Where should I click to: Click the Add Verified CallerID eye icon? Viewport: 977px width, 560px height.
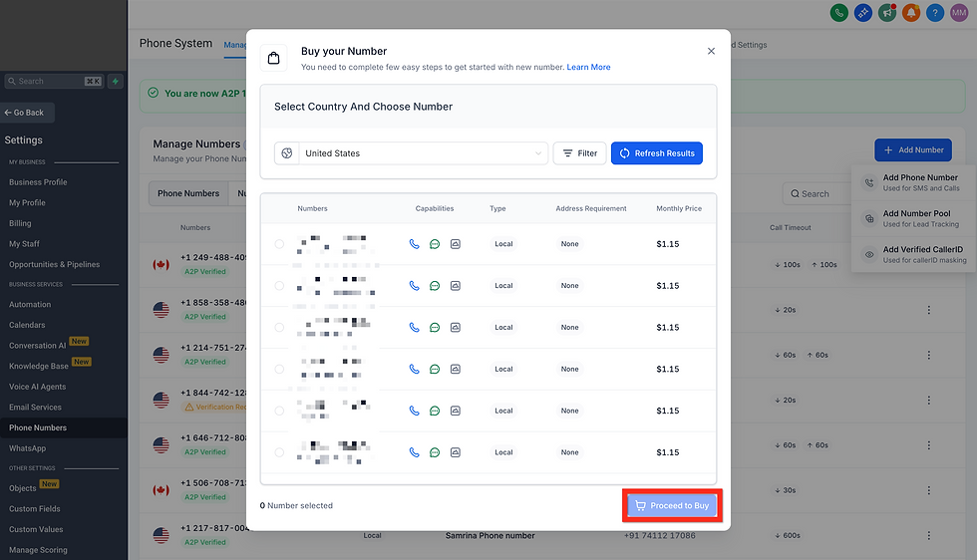[x=869, y=254]
